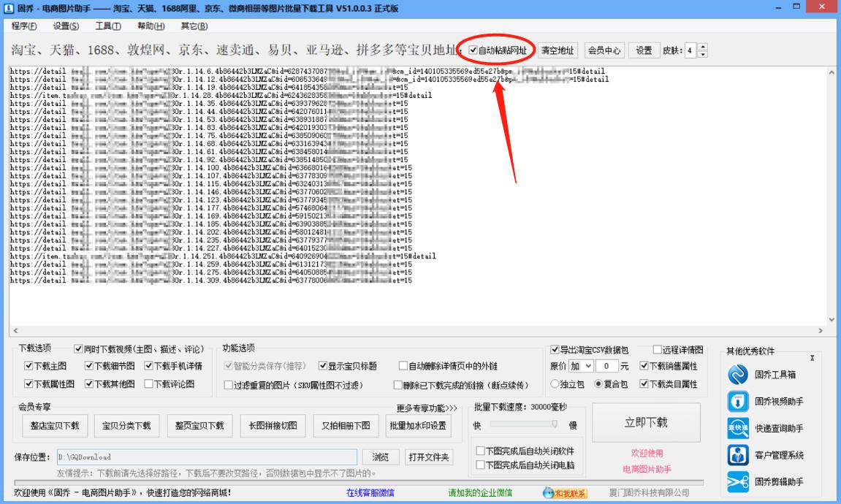Open 更多专享功能>>> link
The height and width of the screenshot is (504, 841).
pyautogui.click(x=427, y=408)
